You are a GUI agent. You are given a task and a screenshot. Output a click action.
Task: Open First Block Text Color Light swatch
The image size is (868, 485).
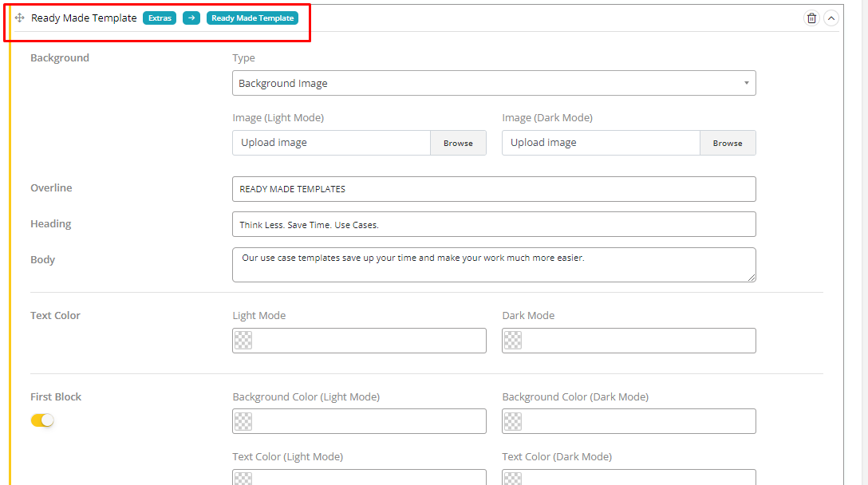(x=243, y=478)
